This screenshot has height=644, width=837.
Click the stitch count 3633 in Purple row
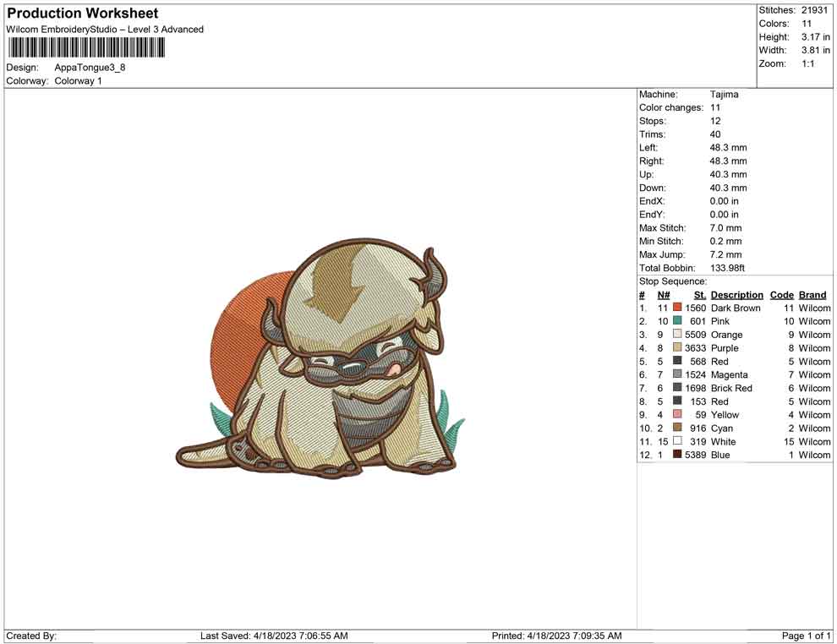tap(696, 348)
